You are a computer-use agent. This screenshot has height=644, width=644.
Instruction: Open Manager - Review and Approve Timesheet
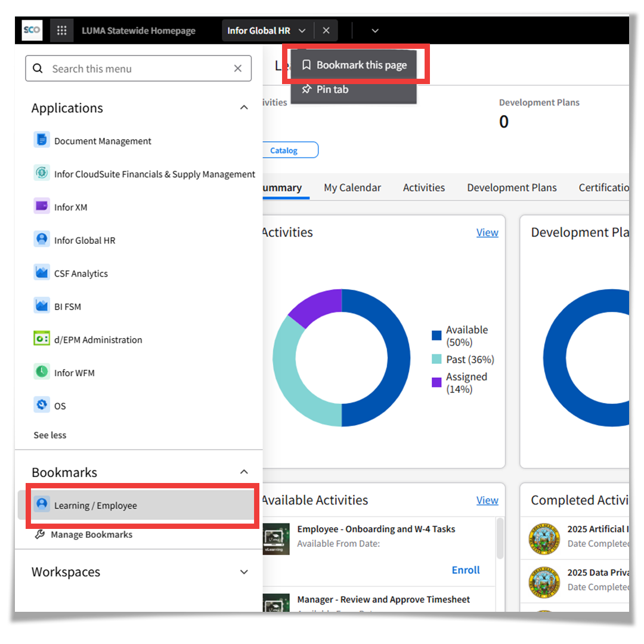[383, 599]
